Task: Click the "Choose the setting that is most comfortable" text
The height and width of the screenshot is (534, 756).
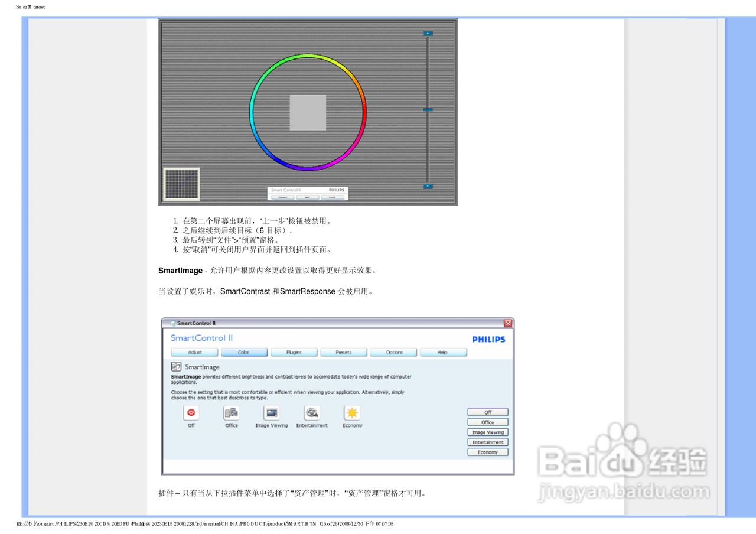Action: tap(288, 395)
